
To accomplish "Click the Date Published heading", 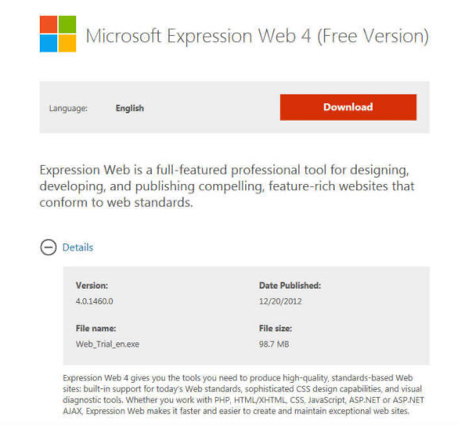I will [x=290, y=286].
